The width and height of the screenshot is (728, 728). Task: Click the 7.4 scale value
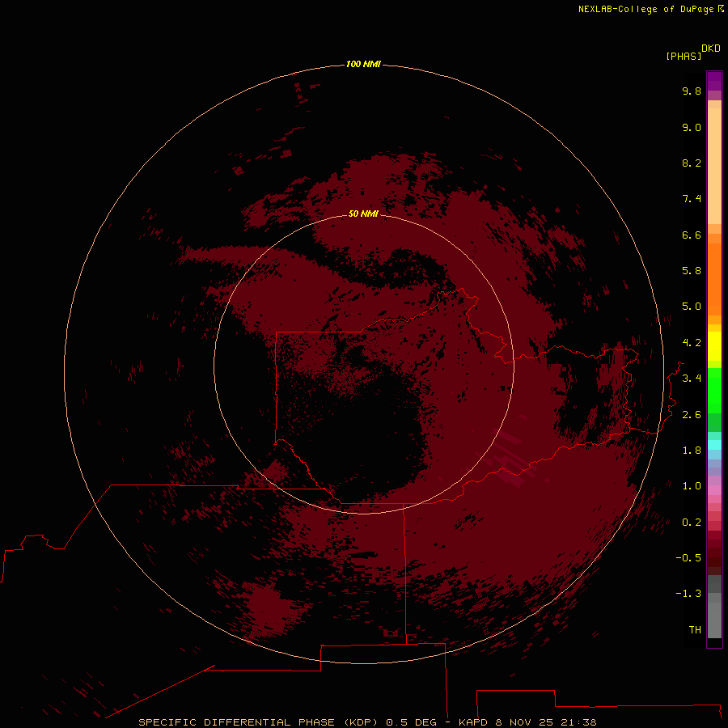pos(692,199)
